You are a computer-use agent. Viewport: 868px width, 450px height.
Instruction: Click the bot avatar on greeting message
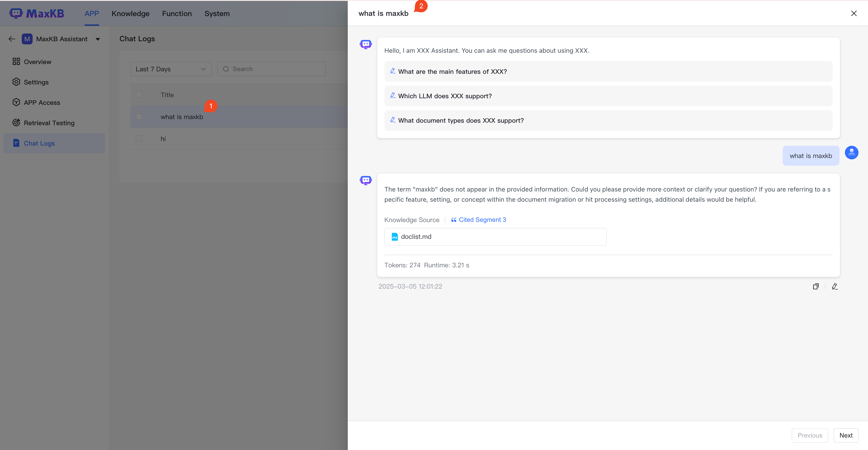click(366, 44)
